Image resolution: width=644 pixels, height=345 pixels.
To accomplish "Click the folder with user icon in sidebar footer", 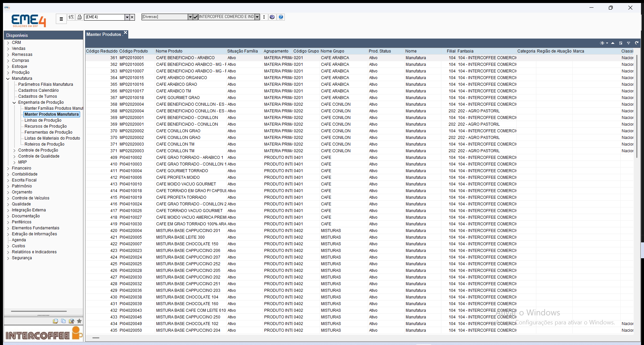I will (x=71, y=321).
